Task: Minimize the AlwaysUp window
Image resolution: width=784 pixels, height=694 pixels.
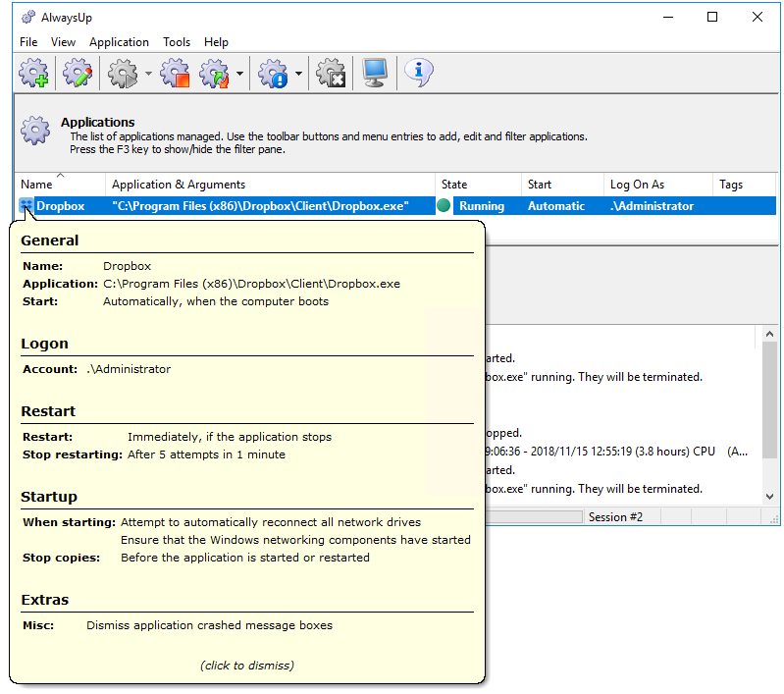Action: [668, 17]
